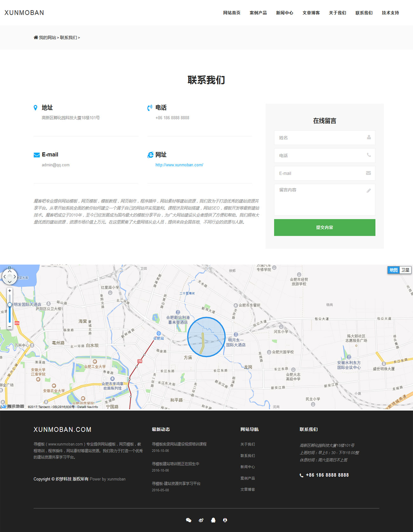Open footer link 关于我们

pyautogui.click(x=247, y=444)
